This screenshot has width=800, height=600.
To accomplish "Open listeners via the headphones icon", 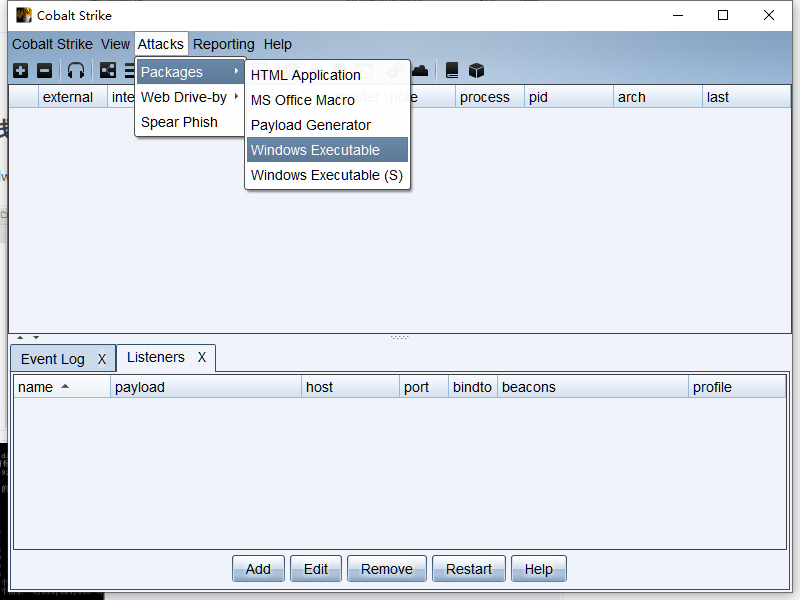I will point(76,70).
